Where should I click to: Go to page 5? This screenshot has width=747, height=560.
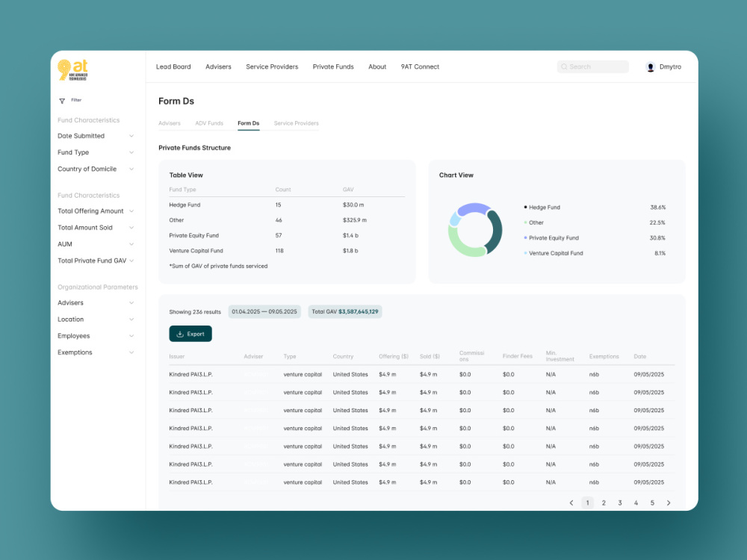(x=652, y=503)
